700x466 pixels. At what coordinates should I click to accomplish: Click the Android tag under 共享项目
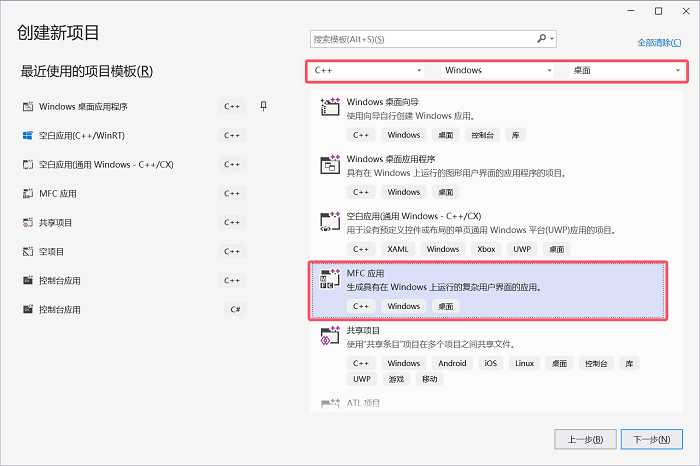[452, 363]
